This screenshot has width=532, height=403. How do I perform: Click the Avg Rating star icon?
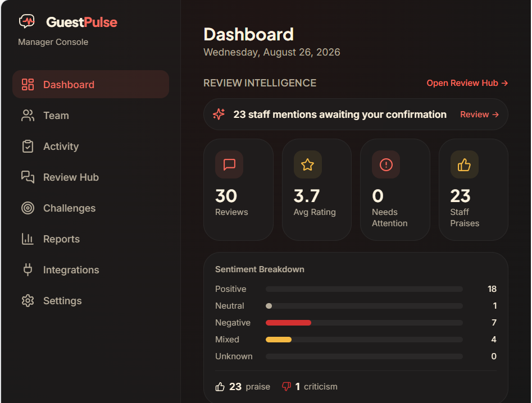[x=308, y=164]
